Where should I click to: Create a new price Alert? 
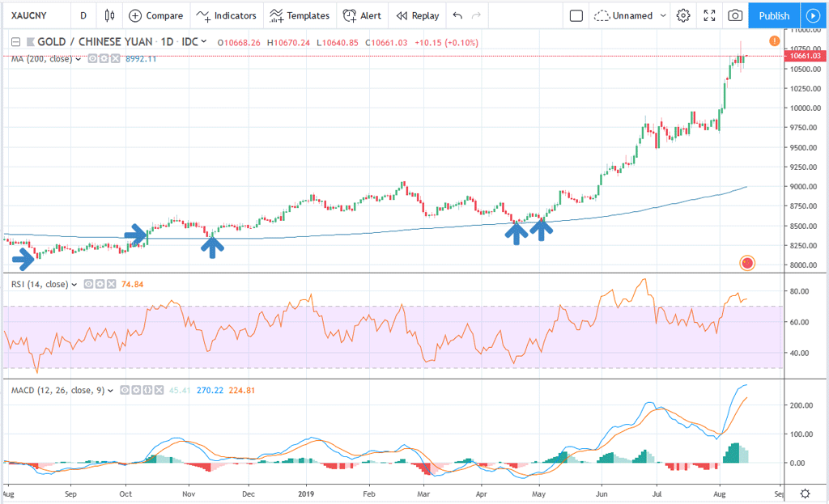(x=361, y=15)
